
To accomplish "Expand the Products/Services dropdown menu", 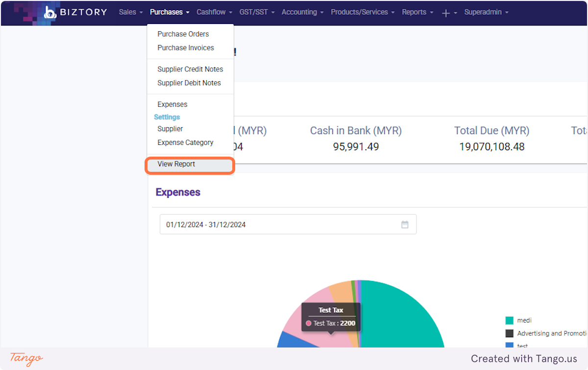I will (x=363, y=12).
